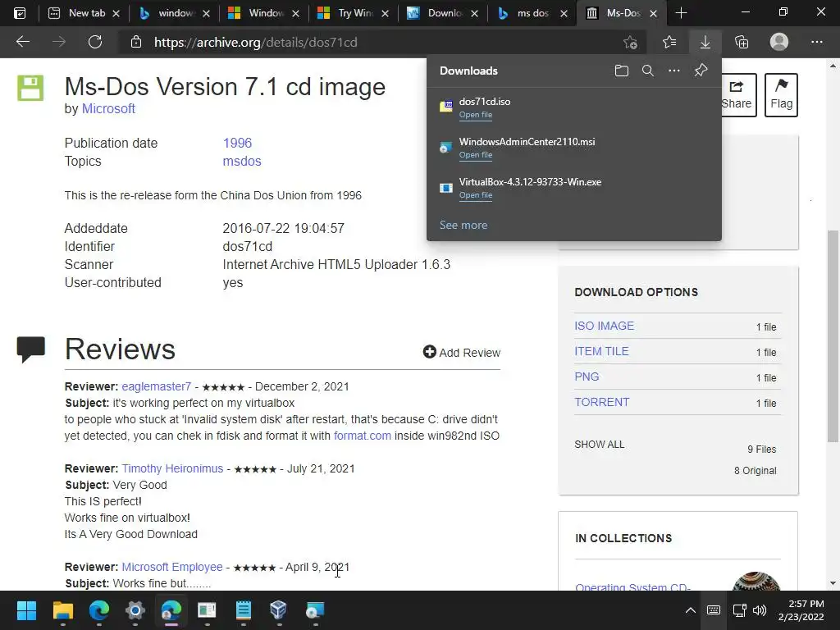Open eaglemaster7 reviewer profile
This screenshot has height=630, width=840.
click(x=156, y=386)
